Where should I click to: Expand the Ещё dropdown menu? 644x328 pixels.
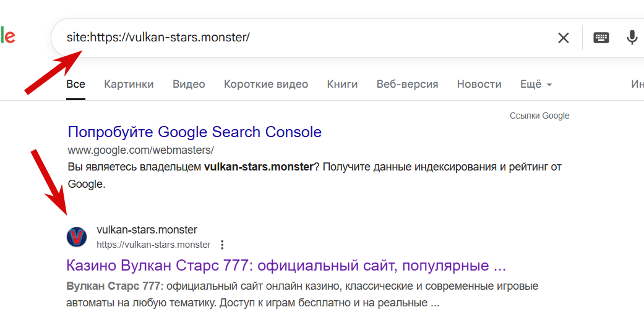click(536, 85)
